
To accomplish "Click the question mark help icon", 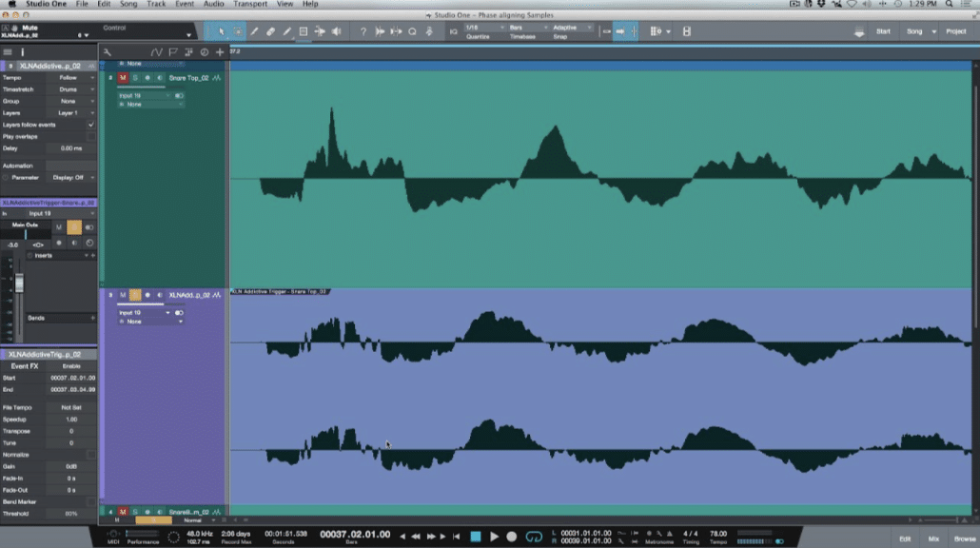I will pos(363,31).
